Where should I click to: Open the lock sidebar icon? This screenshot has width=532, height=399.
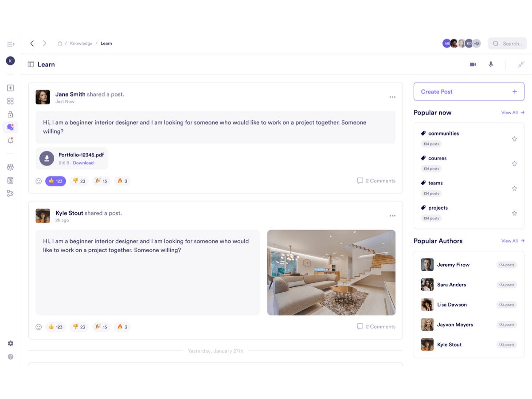(11, 114)
